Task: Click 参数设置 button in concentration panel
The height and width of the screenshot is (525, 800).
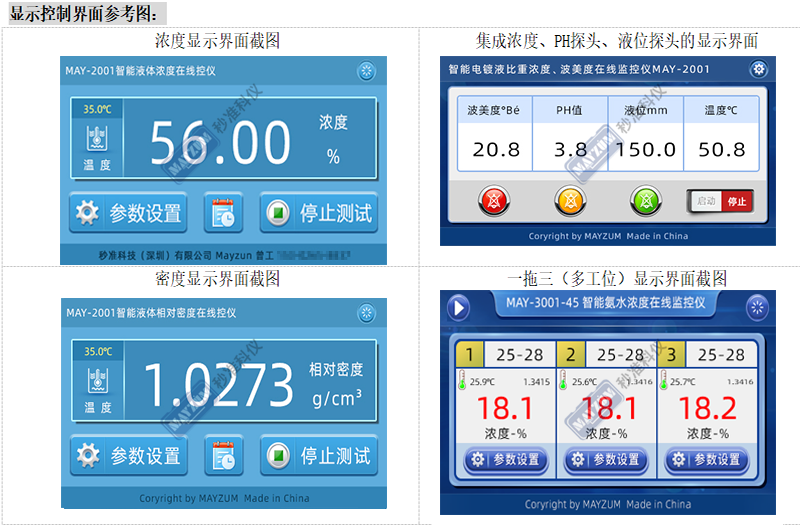Action: (130, 213)
